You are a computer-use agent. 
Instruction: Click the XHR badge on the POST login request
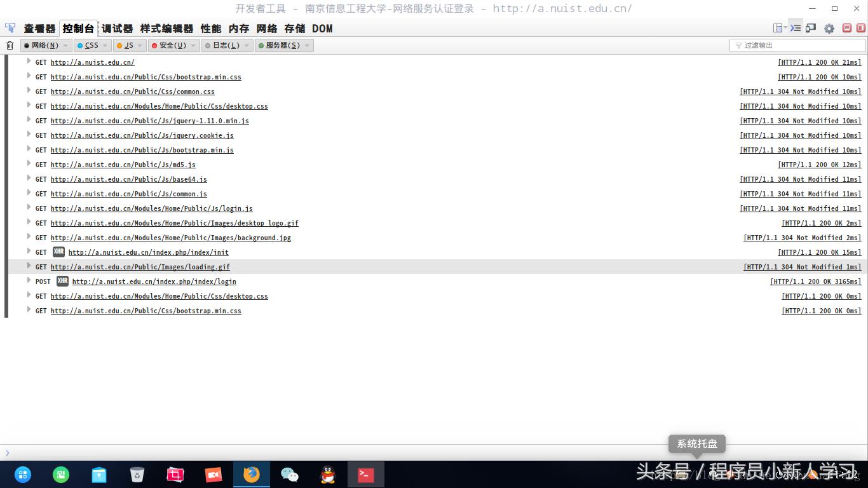[62, 281]
